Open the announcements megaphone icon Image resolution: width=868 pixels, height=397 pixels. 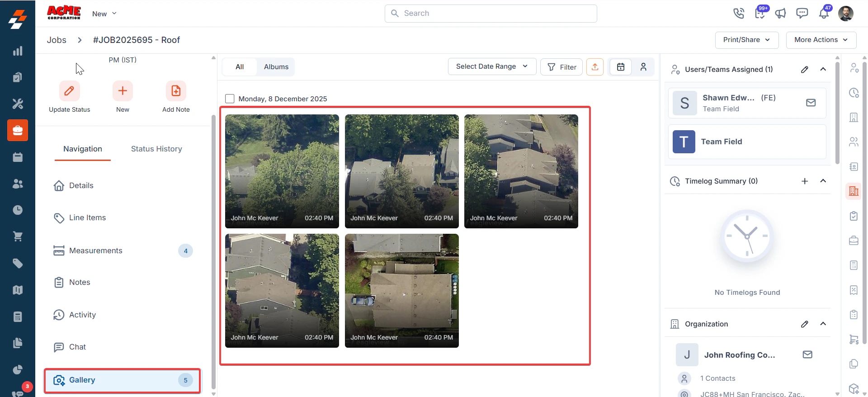click(781, 13)
